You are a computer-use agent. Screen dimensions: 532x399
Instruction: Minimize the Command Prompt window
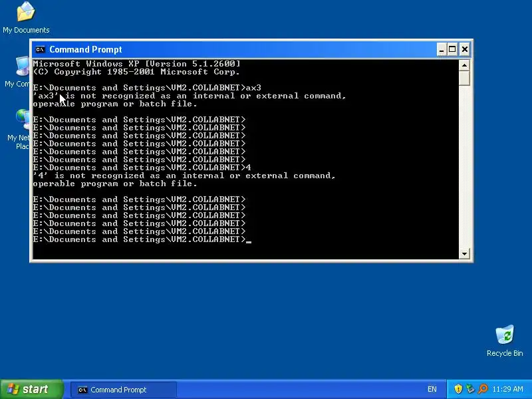(x=441, y=49)
